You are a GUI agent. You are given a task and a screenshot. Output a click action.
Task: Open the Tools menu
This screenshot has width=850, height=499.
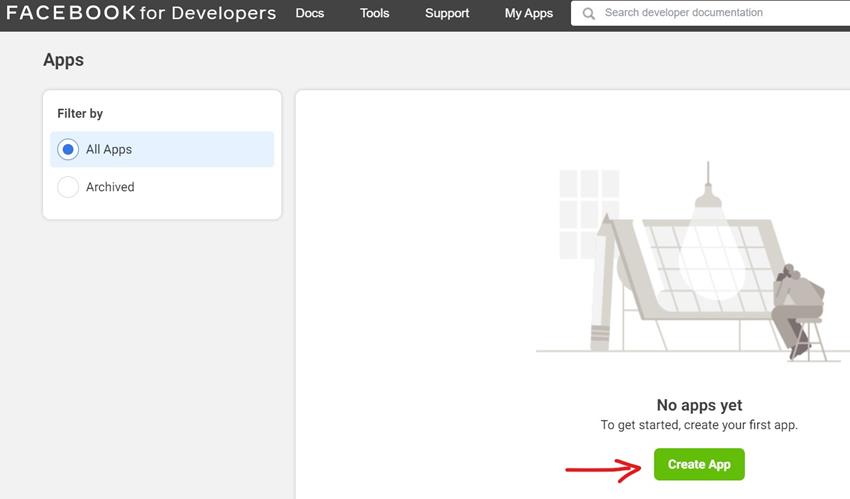pyautogui.click(x=375, y=13)
